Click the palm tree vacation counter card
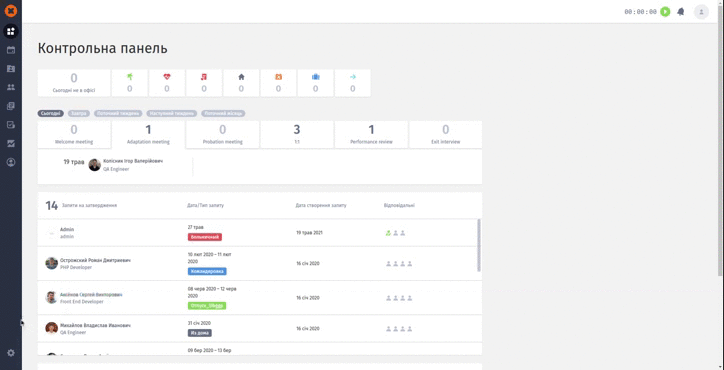This screenshot has width=724, height=370. [x=130, y=83]
